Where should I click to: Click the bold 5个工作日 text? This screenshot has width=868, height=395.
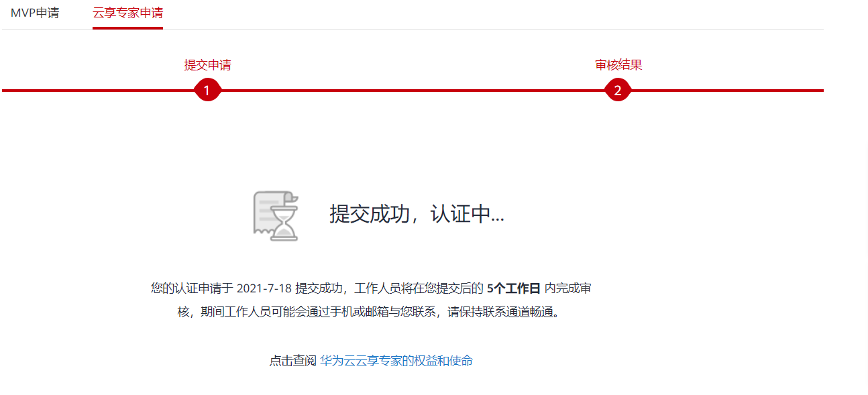point(514,288)
